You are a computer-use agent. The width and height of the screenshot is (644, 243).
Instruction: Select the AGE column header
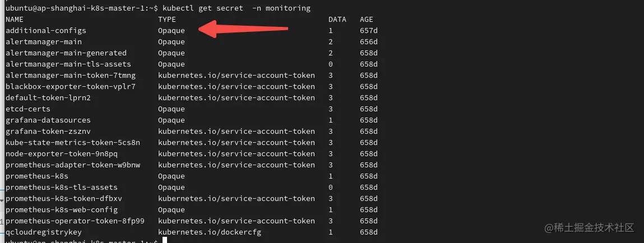pyautogui.click(x=367, y=19)
